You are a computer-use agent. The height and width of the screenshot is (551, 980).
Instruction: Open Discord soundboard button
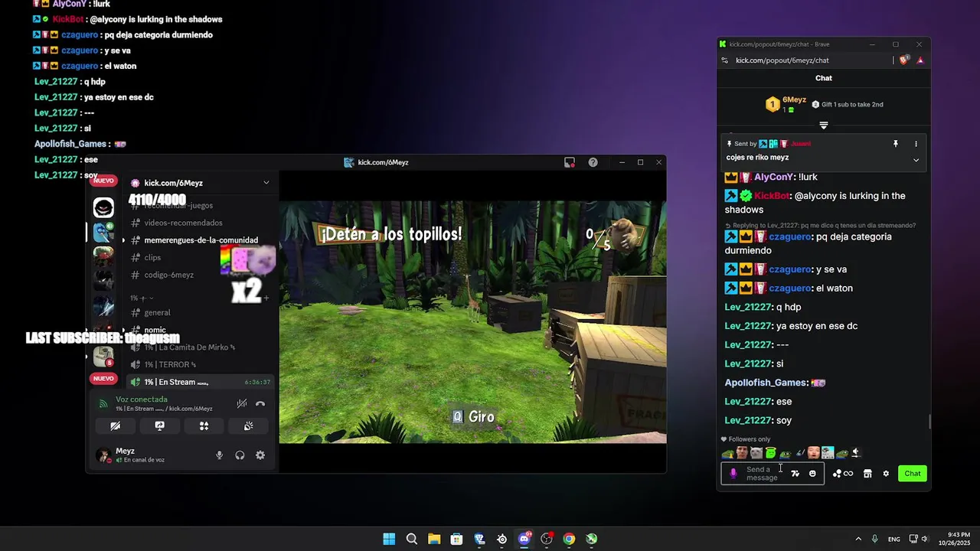click(x=248, y=426)
